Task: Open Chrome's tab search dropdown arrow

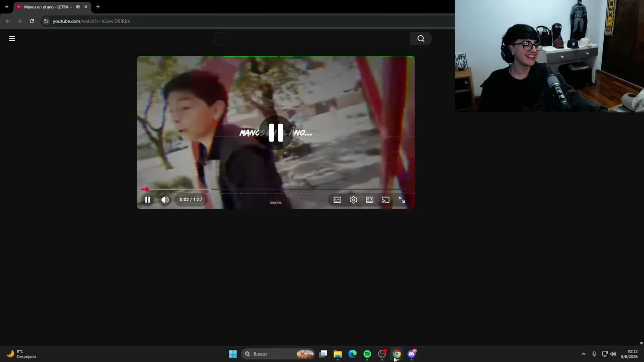Action: pyautogui.click(x=6, y=7)
